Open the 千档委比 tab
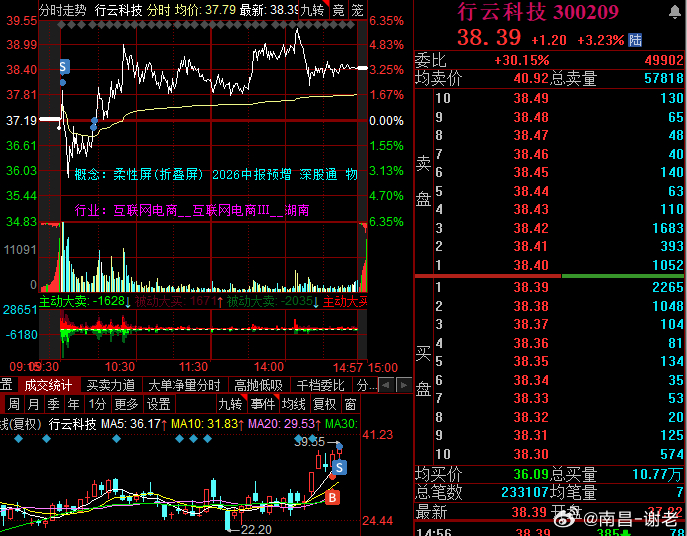Viewport: 687px width, 536px height. (x=320, y=385)
